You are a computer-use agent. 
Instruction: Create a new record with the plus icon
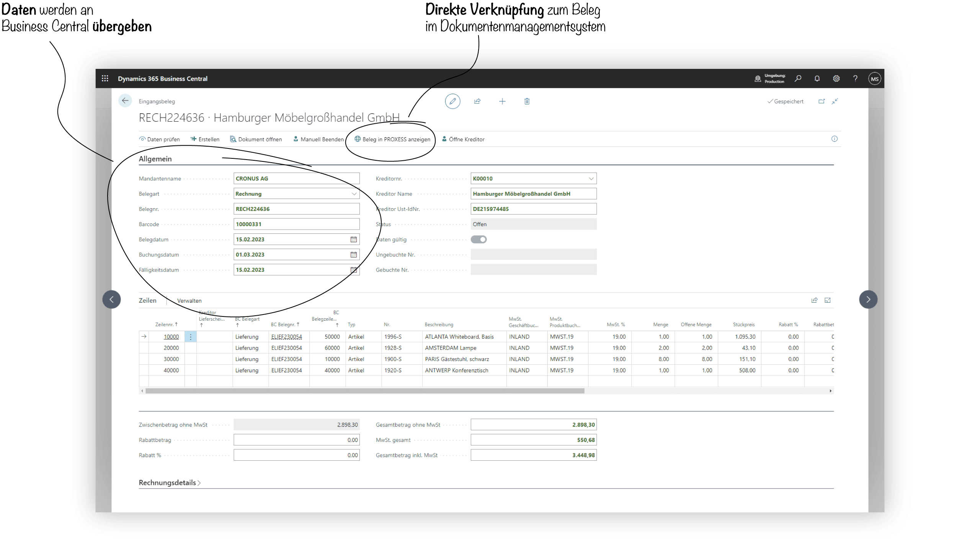coord(502,101)
